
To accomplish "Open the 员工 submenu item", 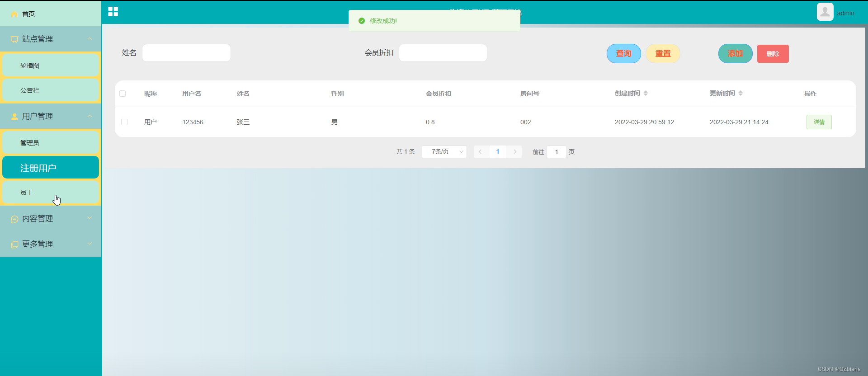I will [51, 193].
